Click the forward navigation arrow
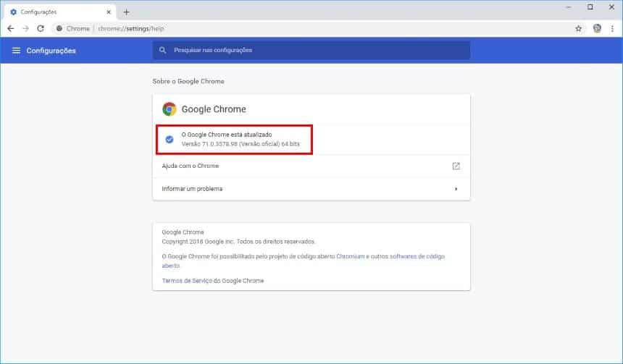The width and height of the screenshot is (623, 364). click(x=26, y=28)
